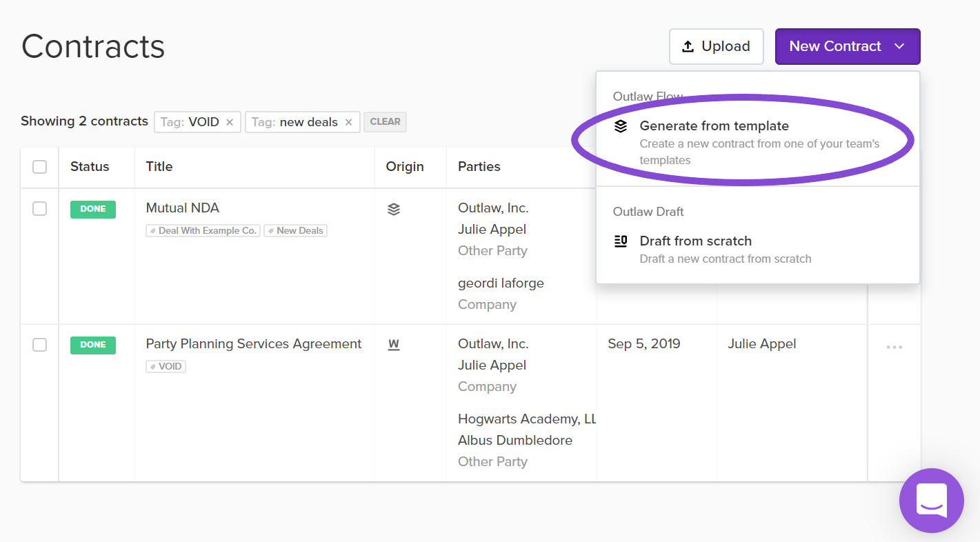This screenshot has height=542, width=980.
Task: Click the Contracts page heading
Action: (93, 46)
